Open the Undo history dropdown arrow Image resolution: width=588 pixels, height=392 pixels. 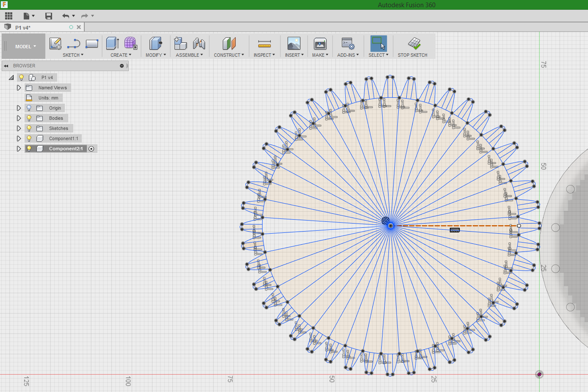click(x=74, y=16)
